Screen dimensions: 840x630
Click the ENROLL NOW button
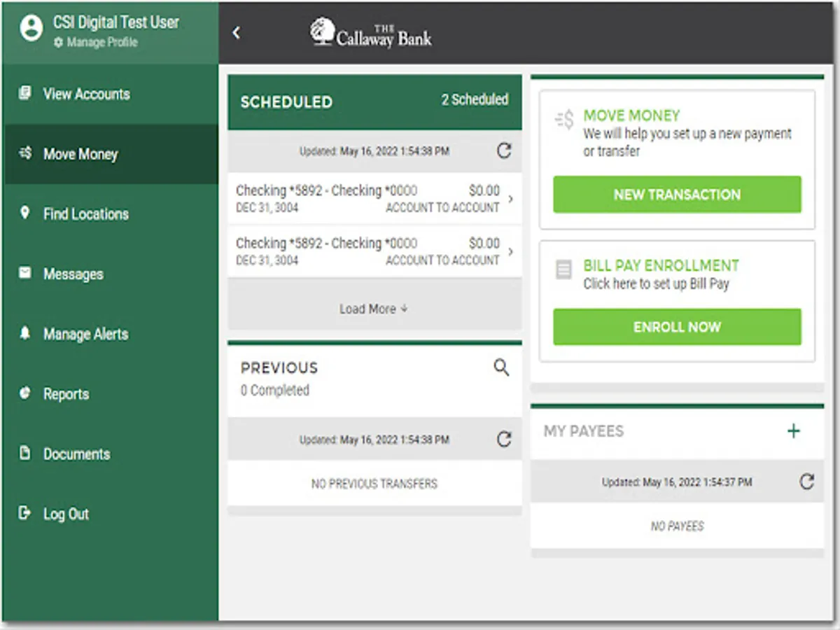[677, 327]
